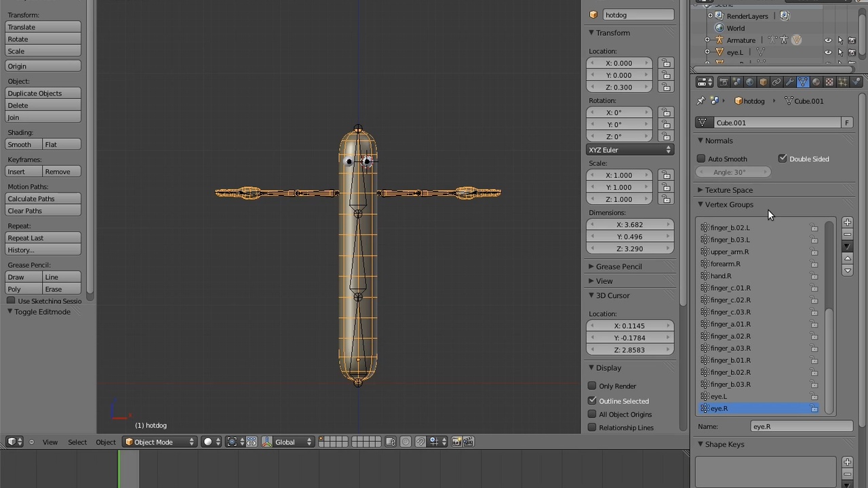Open the Particles properties tab
868x488 pixels.
click(842, 82)
